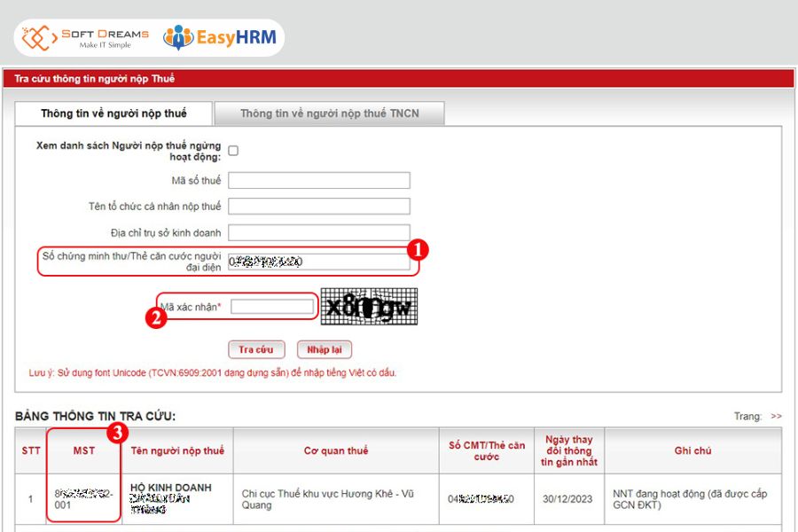Click the Số CMT/Thẻ căn cước column header
The width and height of the screenshot is (798, 532).
487,450
